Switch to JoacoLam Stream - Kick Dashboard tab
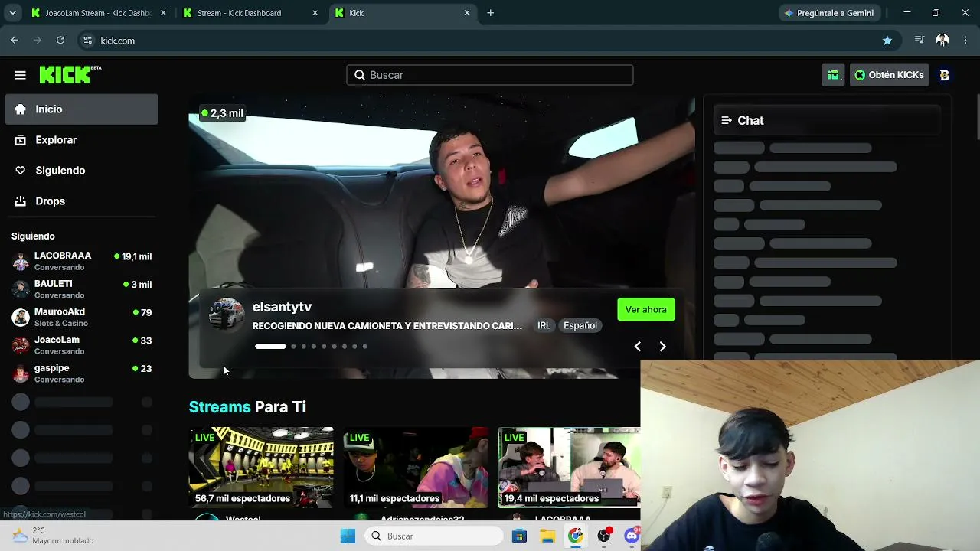The height and width of the screenshot is (551, 980). coord(99,13)
